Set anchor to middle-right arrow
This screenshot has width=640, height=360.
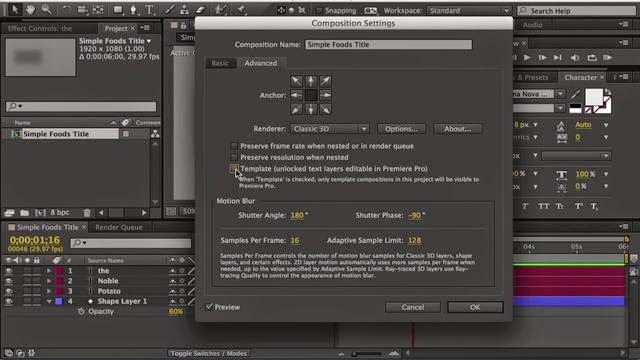click(x=325, y=96)
